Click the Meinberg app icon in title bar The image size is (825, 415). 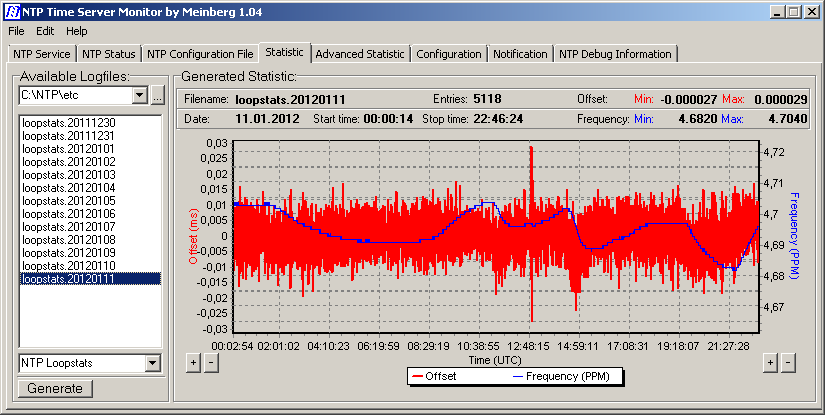pos(11,11)
